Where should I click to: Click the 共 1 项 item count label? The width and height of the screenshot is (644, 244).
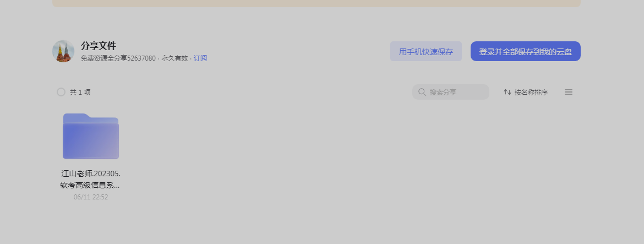[x=80, y=93]
